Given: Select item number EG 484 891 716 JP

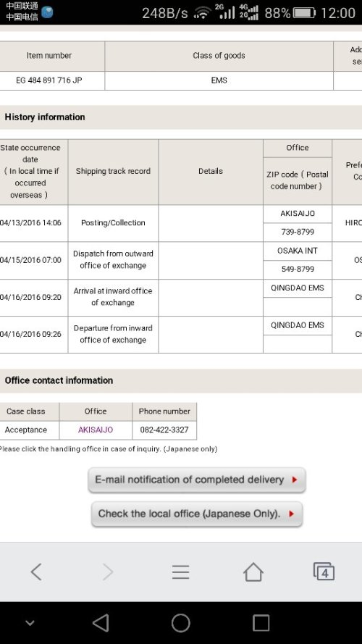Looking at the screenshot, I should (x=49, y=80).
